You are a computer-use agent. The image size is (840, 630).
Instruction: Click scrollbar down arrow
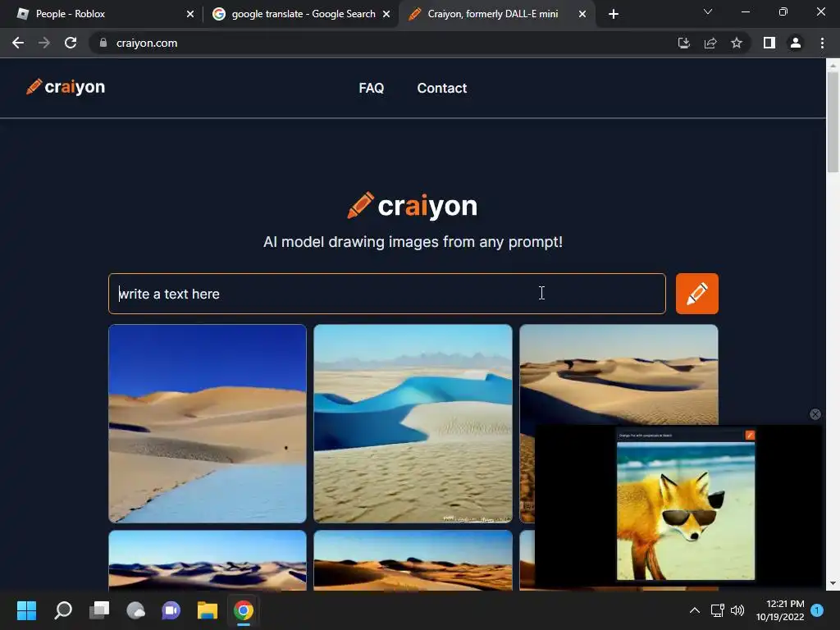tap(833, 583)
